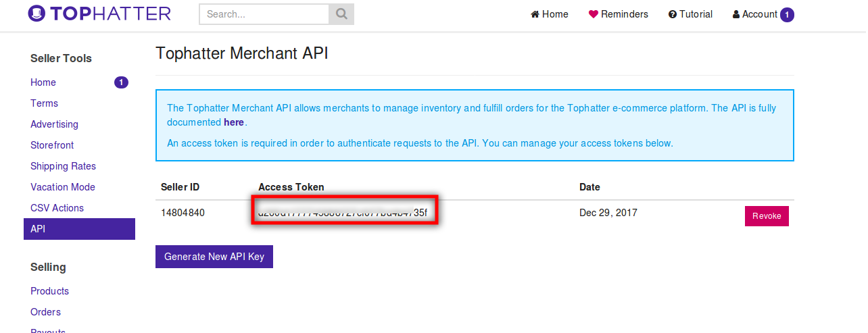Open the Account menu
Viewport: 868px width, 333px height.
(x=755, y=14)
